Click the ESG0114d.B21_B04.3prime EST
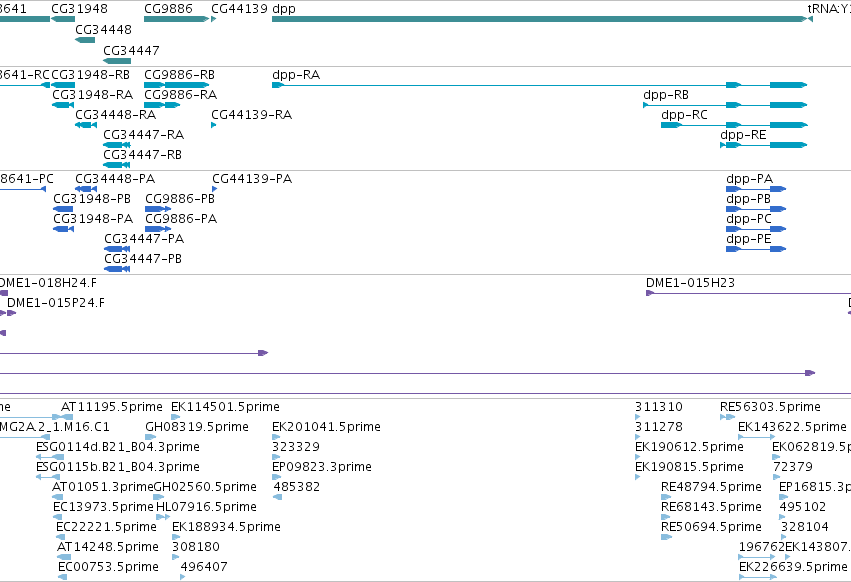Viewport: 851px width, 582px height. 49,457
